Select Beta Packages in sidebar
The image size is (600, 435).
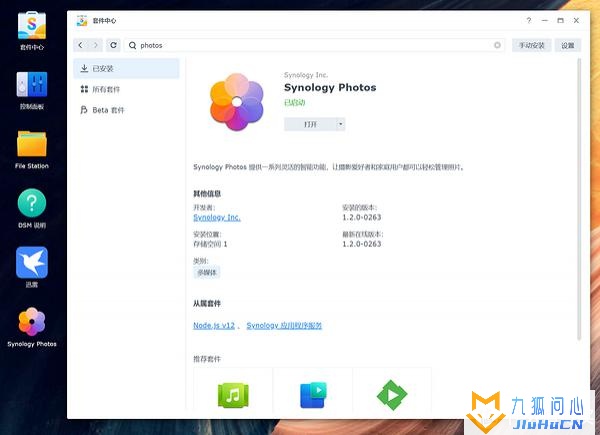[126, 110]
